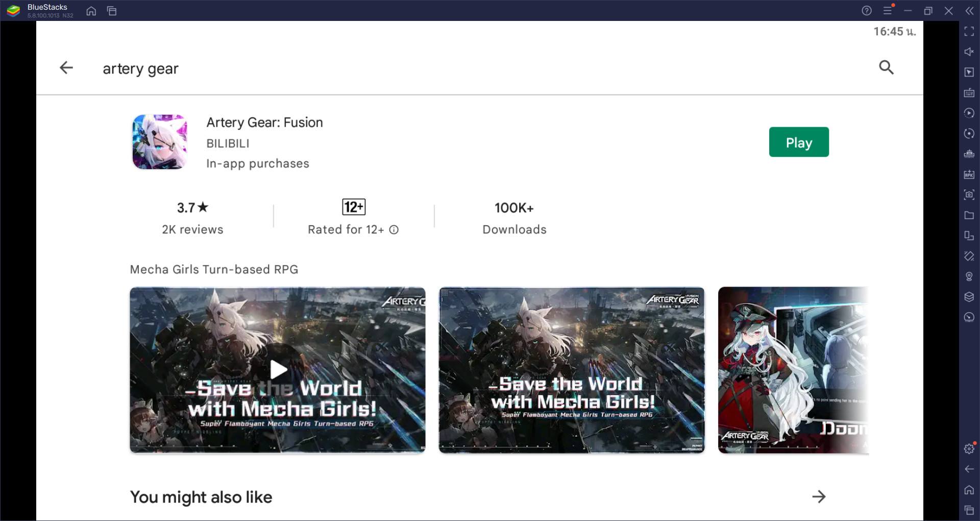Click the BILIBILI developer name

pos(228,144)
